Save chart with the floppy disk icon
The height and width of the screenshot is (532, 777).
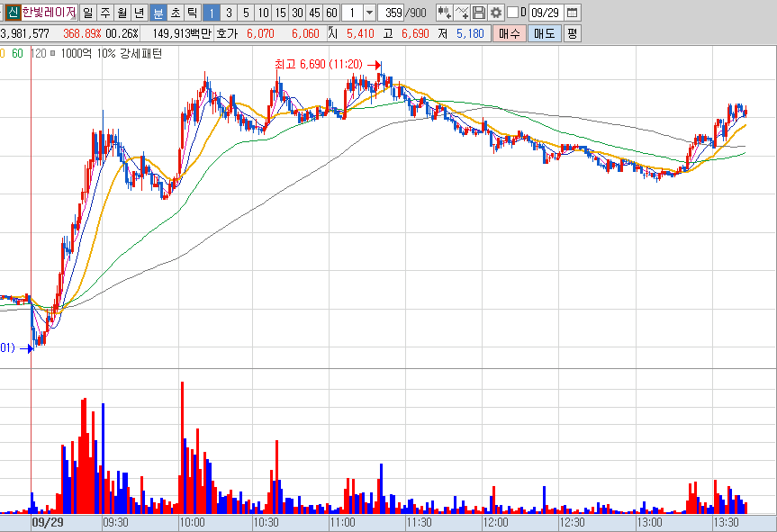click(478, 13)
